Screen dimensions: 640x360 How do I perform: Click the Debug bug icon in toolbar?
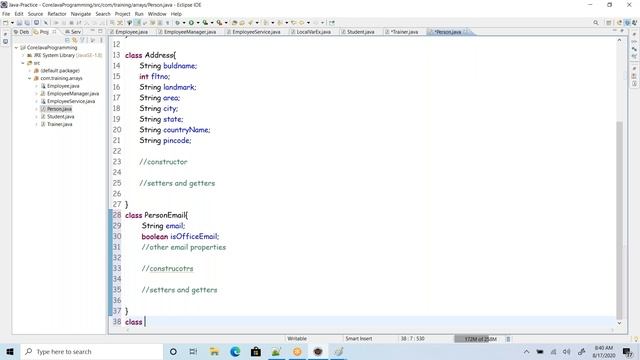pyautogui.click(x=177, y=23)
